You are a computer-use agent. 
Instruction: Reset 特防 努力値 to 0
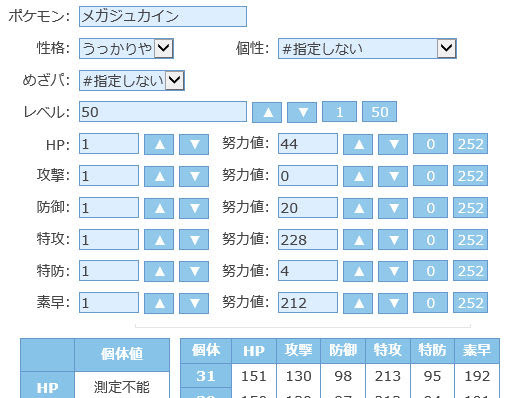point(430,271)
